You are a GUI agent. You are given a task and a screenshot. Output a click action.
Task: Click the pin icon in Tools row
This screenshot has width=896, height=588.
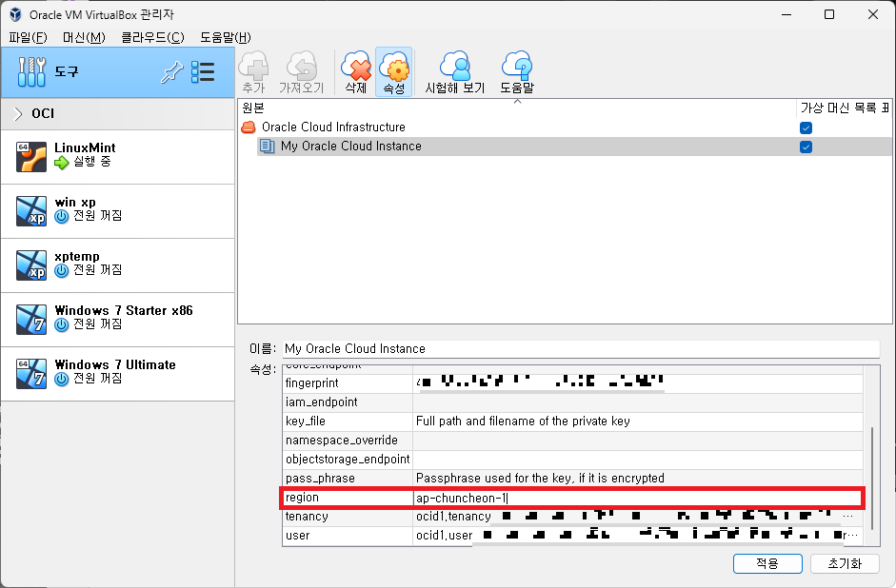pos(171,72)
